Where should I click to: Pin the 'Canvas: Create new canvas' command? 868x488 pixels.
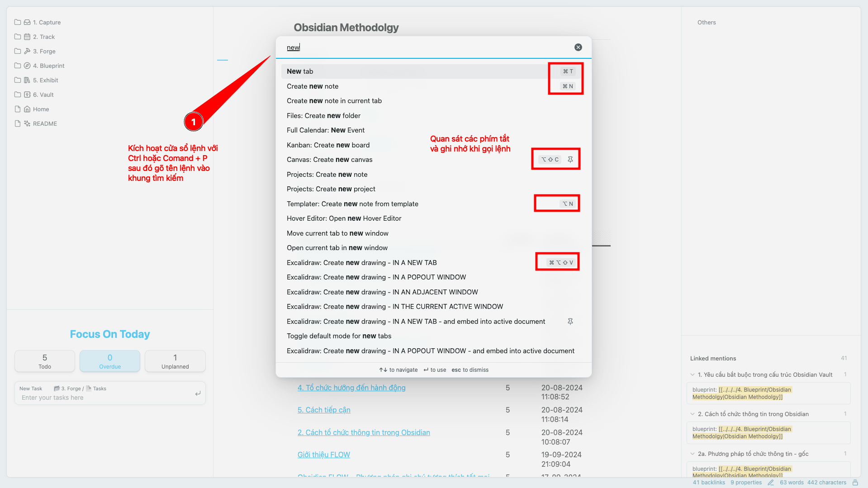point(570,159)
